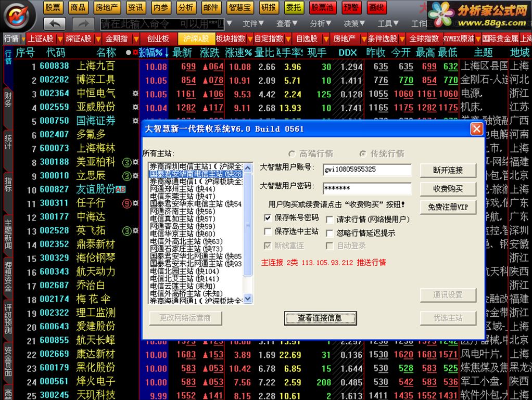The image size is (532, 400).
Task: Open the 评级预测 side tab
Action: click(x=8, y=319)
